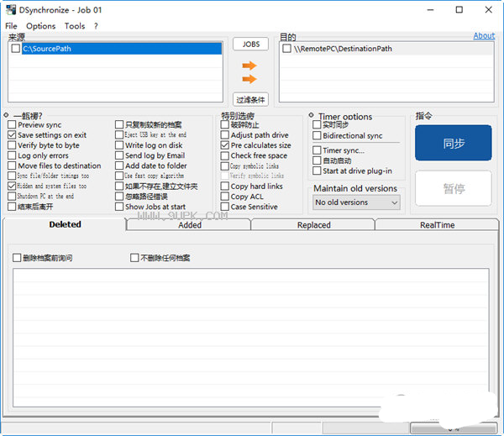Open the File menu
The image size is (504, 436).
(11, 26)
